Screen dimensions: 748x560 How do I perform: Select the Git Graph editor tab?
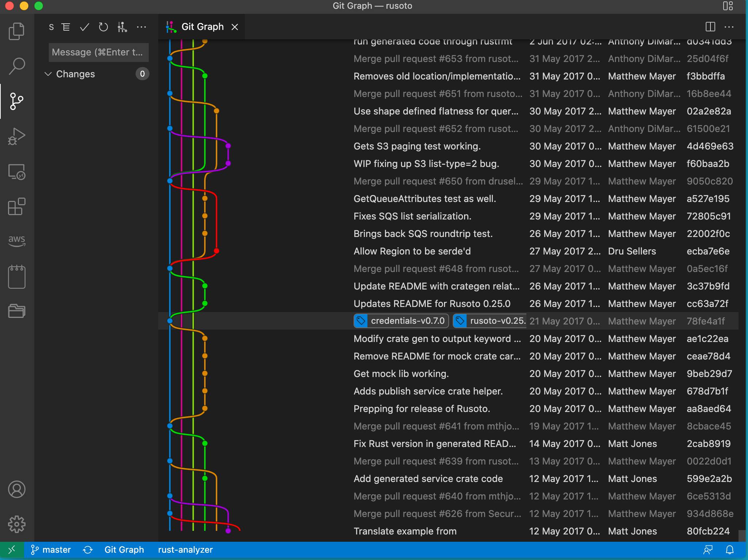click(x=202, y=27)
